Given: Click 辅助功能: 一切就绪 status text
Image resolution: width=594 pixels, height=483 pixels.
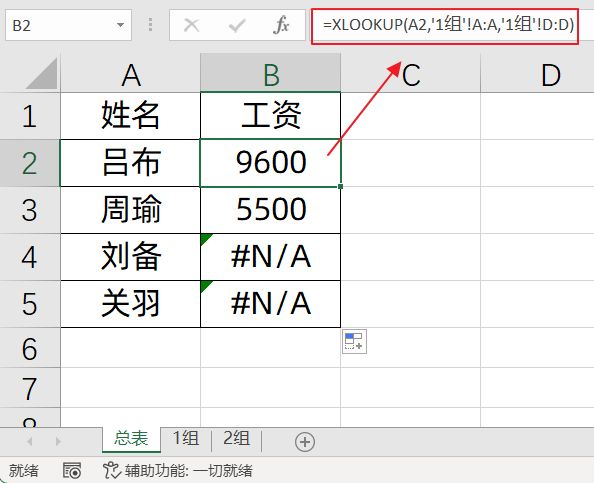Looking at the screenshot, I should click(189, 470).
